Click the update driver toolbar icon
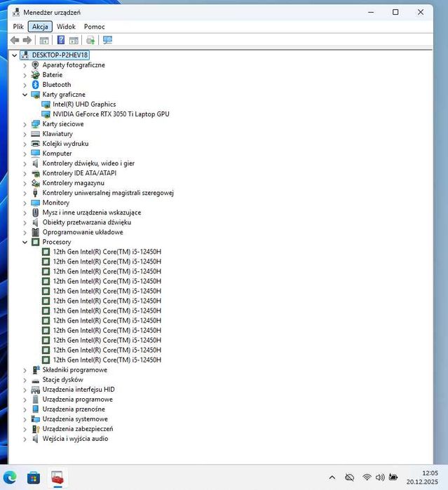 pos(90,41)
